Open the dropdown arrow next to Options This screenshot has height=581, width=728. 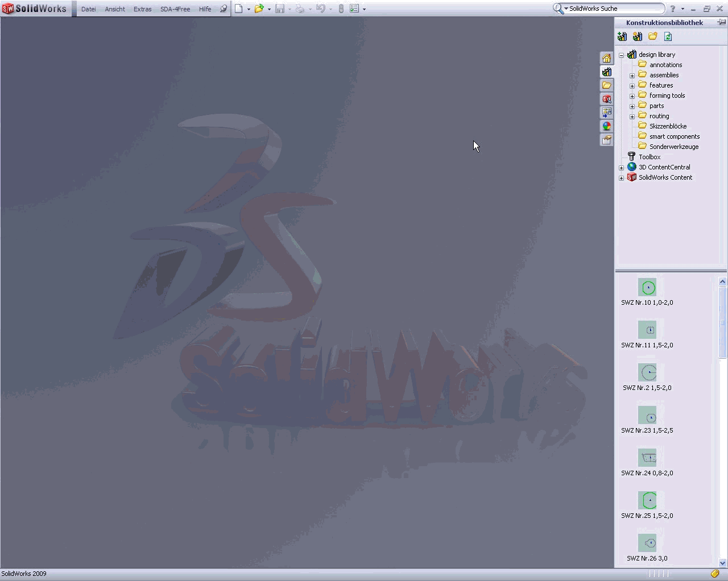364,9
